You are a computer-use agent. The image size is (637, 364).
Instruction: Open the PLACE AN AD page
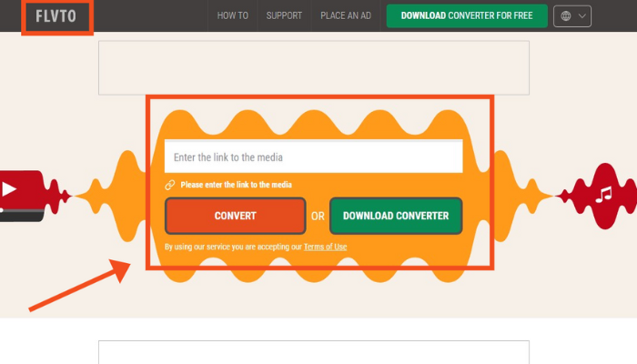point(346,15)
